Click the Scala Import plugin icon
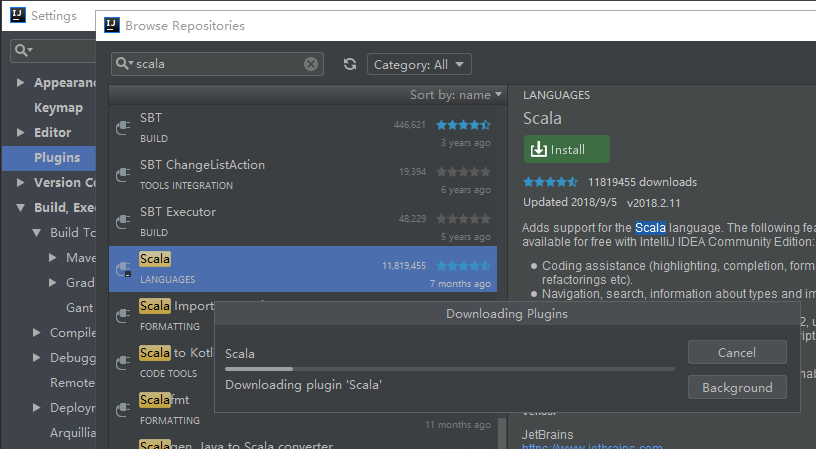This screenshot has height=449, width=816. coord(123,315)
